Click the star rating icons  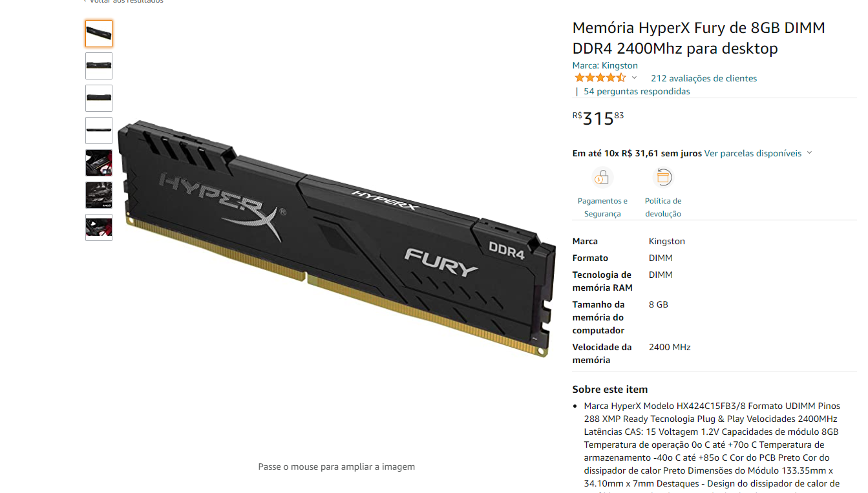600,78
